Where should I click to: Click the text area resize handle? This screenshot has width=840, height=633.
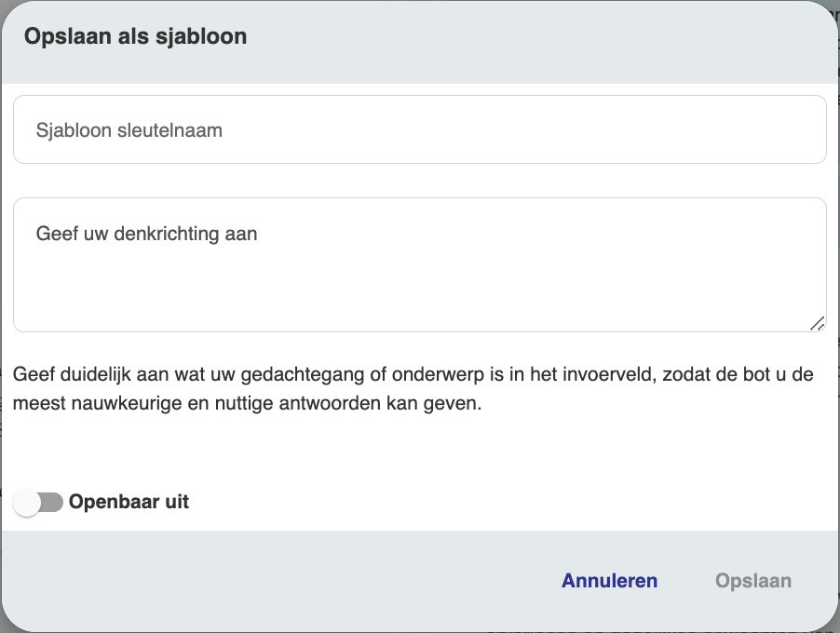pyautogui.click(x=817, y=322)
